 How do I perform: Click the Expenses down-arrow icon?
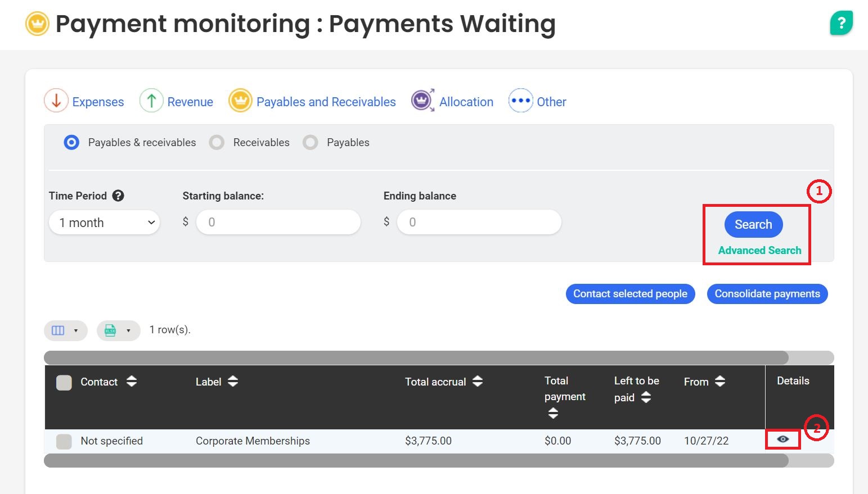(x=56, y=101)
